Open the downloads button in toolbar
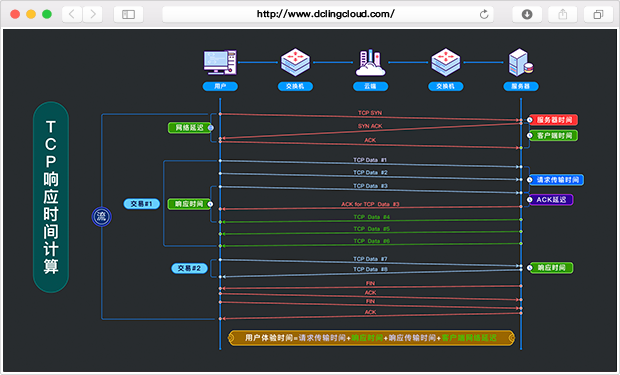The image size is (620, 375). tap(527, 15)
